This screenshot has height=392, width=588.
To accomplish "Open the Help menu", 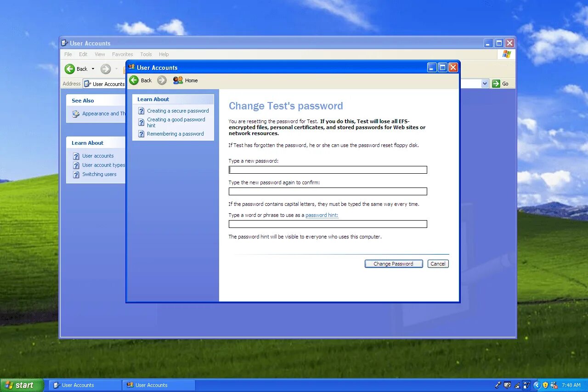I will 164,54.
